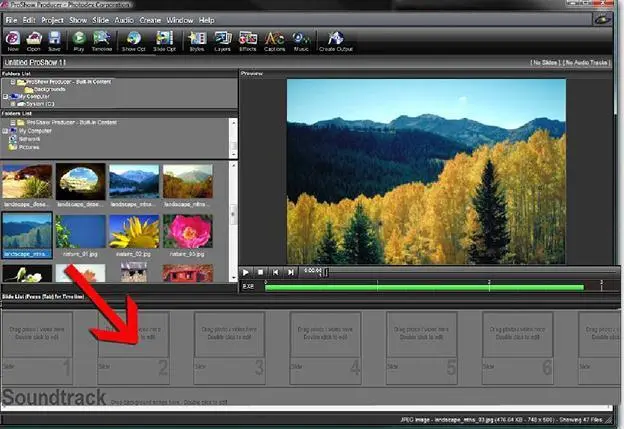624x429 pixels.
Task: Open the Music toolbar icon
Action: point(301,41)
